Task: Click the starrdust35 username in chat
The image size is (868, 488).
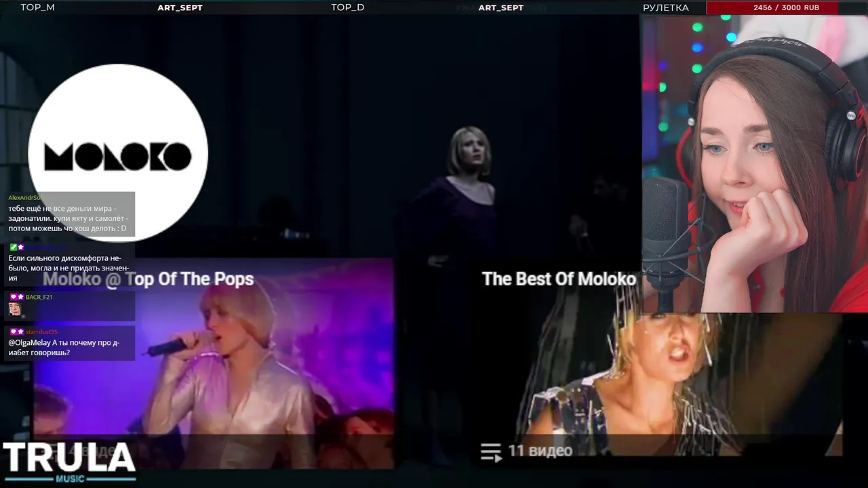Action: [x=41, y=332]
